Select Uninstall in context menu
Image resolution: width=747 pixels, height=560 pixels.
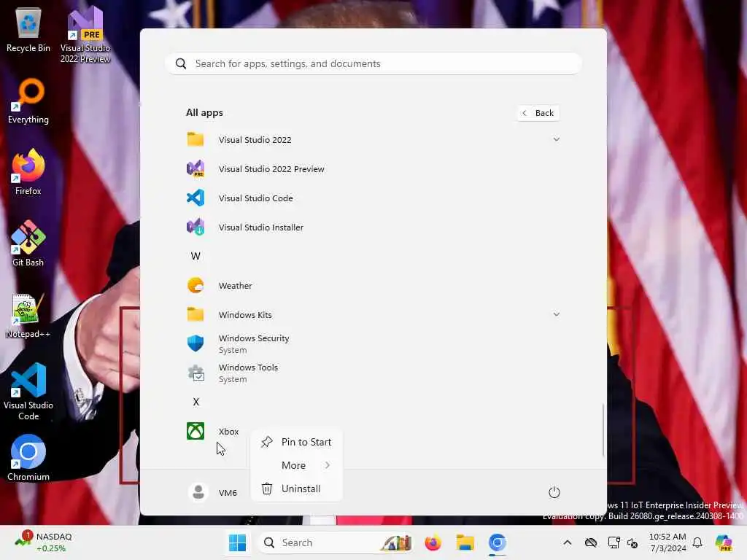point(296,489)
